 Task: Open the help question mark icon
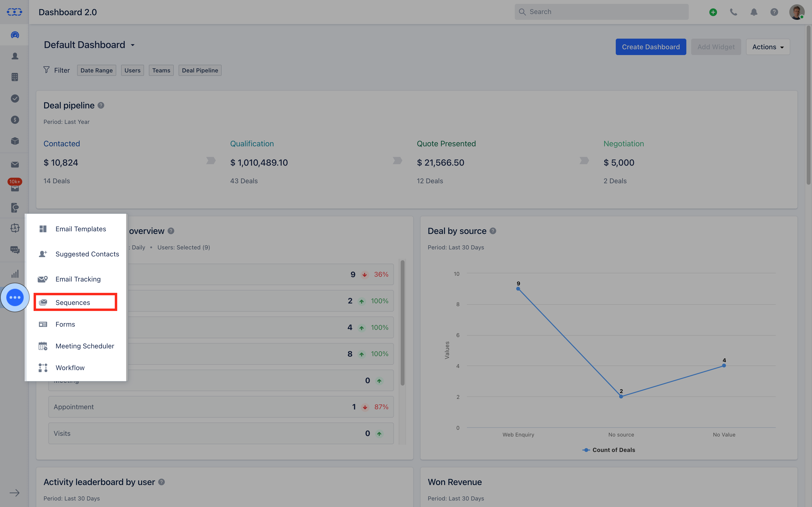(774, 12)
